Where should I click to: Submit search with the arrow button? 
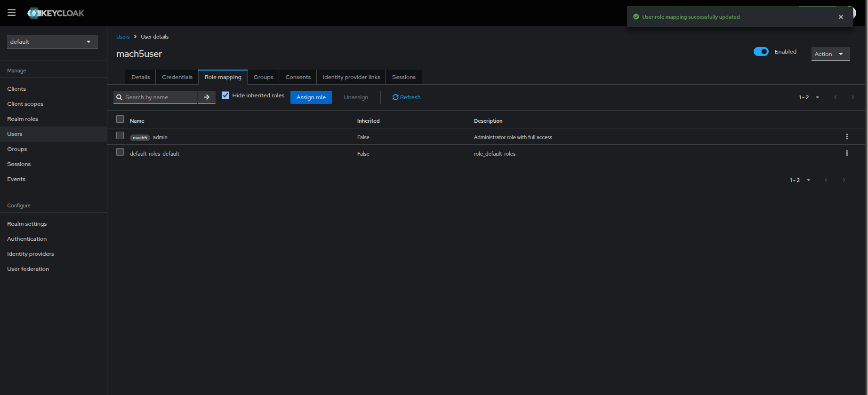point(207,97)
